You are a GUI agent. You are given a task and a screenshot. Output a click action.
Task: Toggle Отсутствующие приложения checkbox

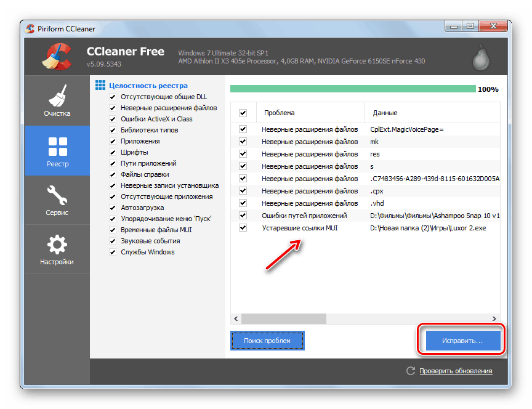(x=113, y=196)
